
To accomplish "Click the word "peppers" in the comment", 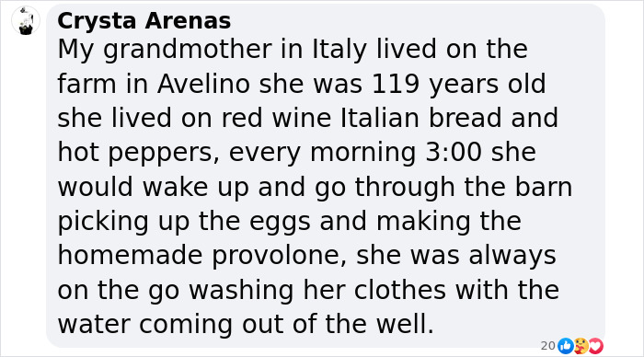I will pos(164,154).
